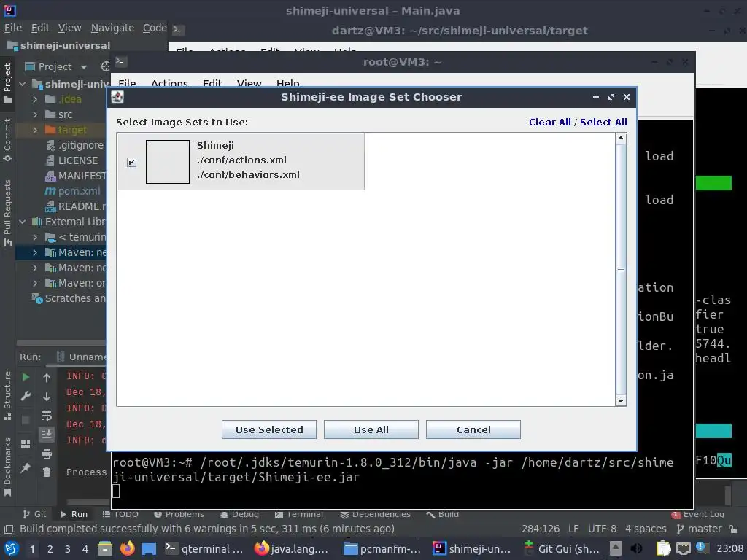The height and width of the screenshot is (560, 747).
Task: Click the volume speaker tray icon
Action: pos(636,549)
